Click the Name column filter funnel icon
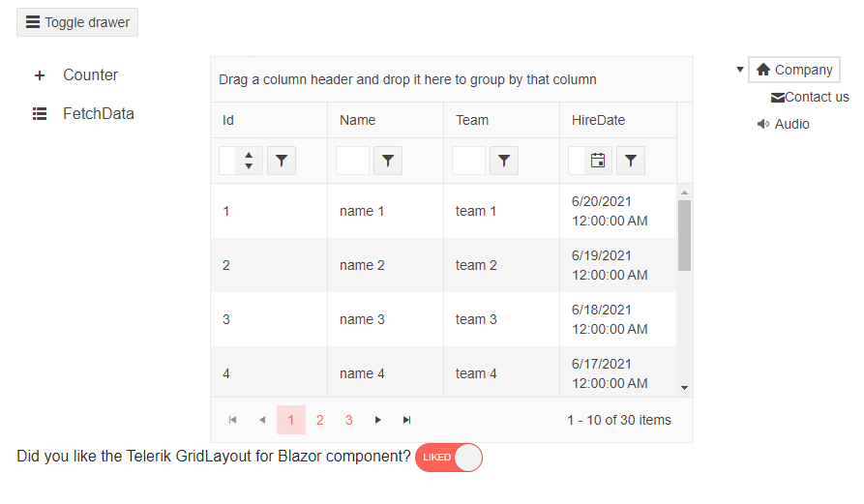This screenshot has width=864, height=504. [387, 161]
